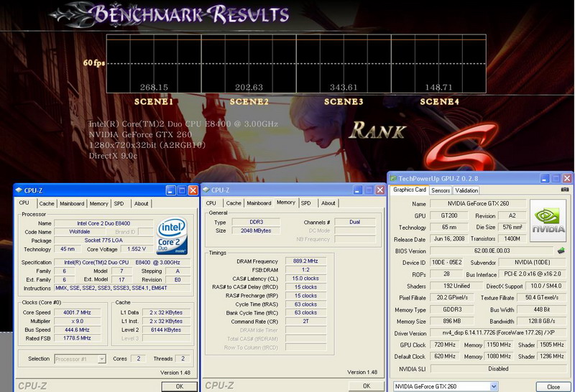Open the Sensors tab in GPU-Z

[441, 190]
